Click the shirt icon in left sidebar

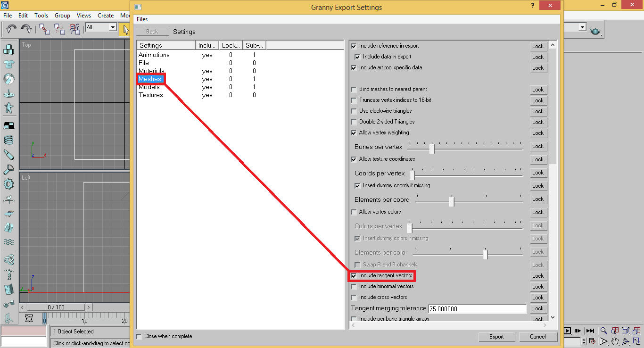click(8, 64)
